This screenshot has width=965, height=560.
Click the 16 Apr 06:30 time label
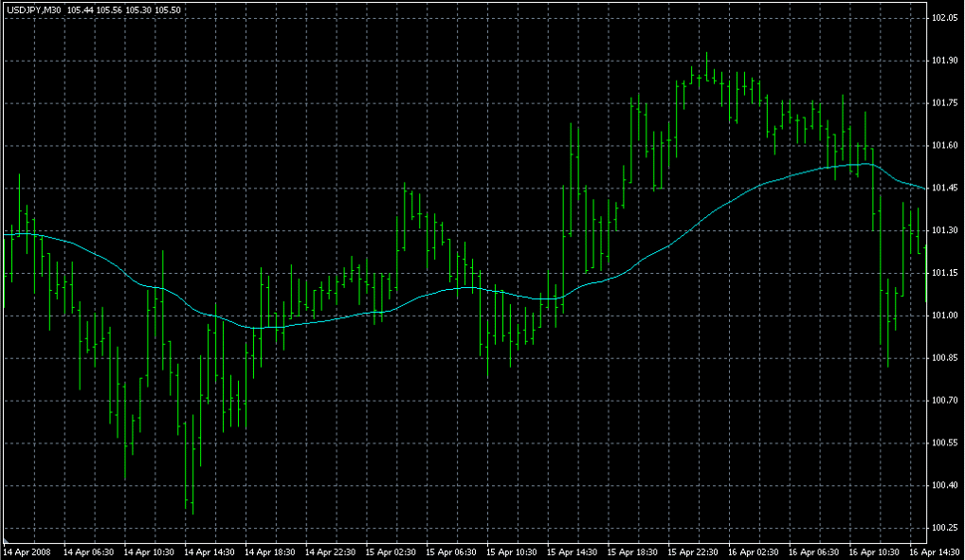[x=814, y=551]
